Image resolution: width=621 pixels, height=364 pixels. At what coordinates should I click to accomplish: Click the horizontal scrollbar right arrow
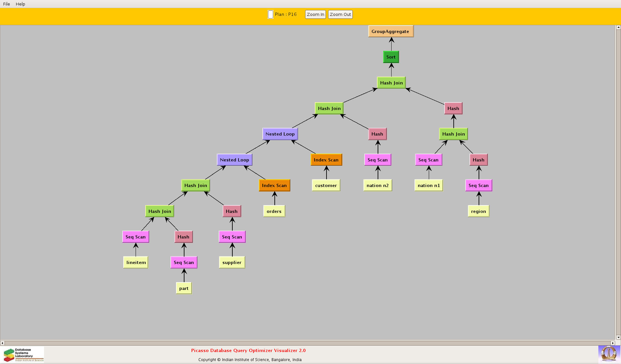612,343
